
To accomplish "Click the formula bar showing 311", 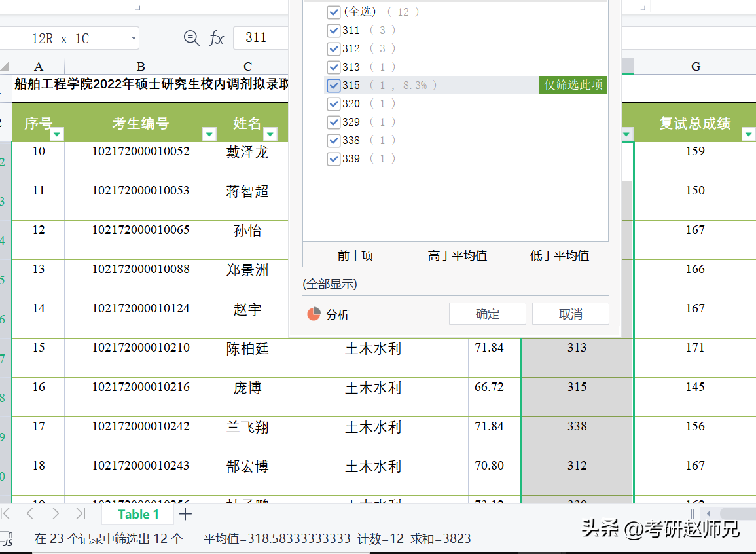I will coord(261,37).
